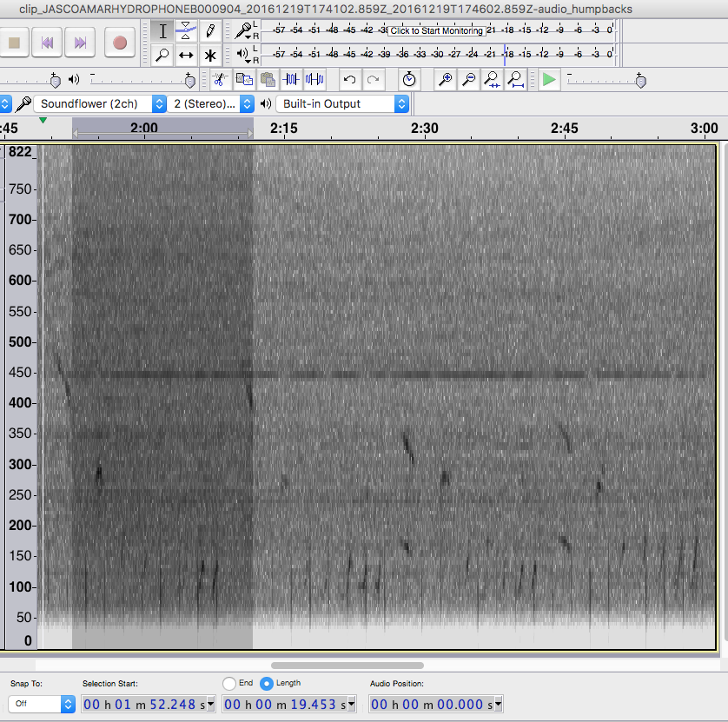Click the Skip to End button
Image resolution: width=728 pixels, height=722 pixels.
click(x=81, y=42)
